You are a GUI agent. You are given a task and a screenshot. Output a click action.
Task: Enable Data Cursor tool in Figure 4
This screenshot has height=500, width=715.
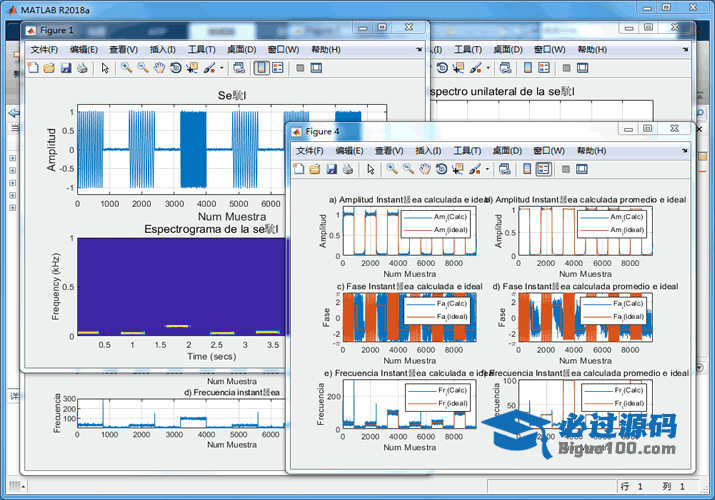(x=458, y=170)
